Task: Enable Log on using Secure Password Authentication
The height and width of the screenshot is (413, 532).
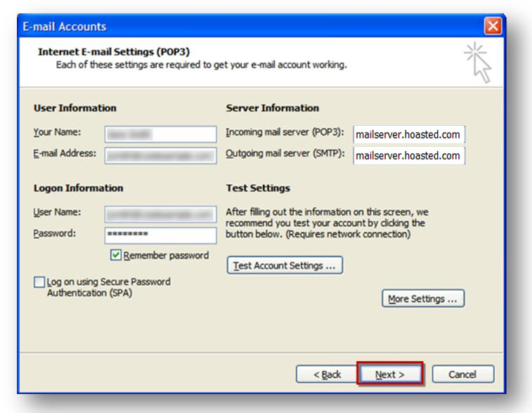Action: pyautogui.click(x=39, y=282)
